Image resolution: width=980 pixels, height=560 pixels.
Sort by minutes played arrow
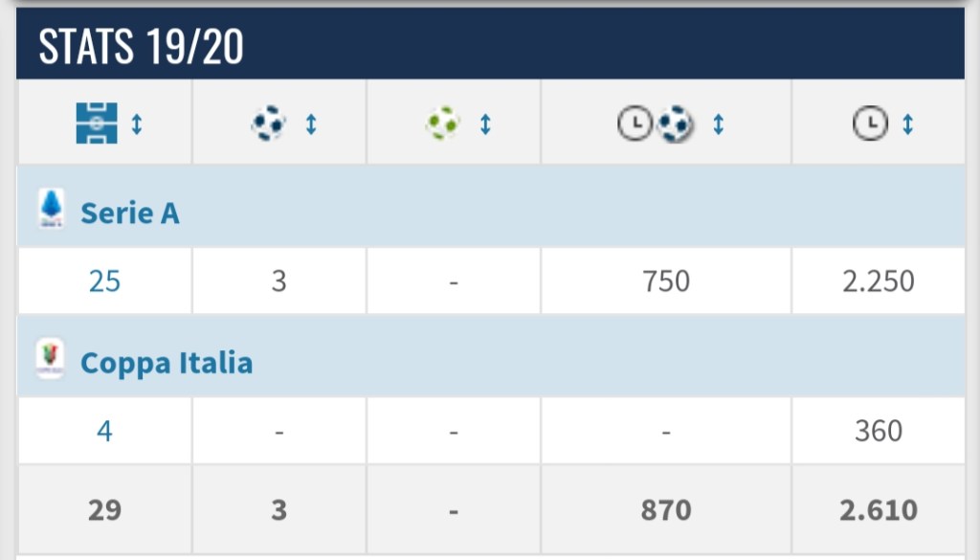pos(907,124)
